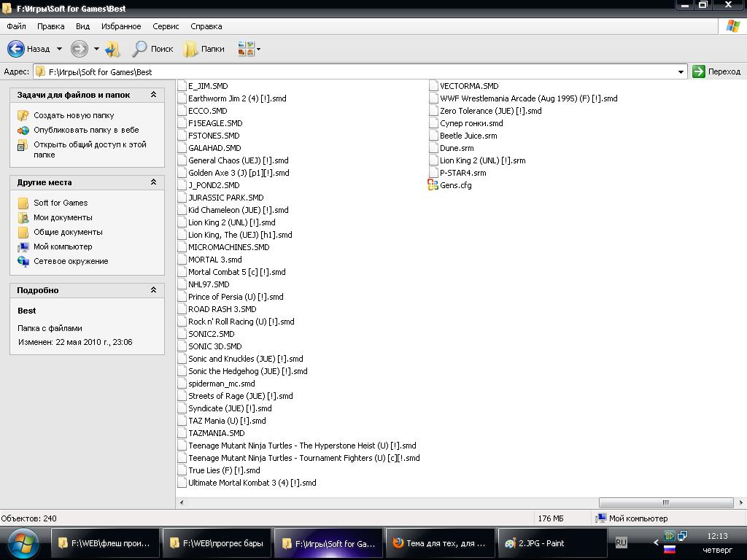Select file Mortal Combat 5 [c] [!].smd

click(x=237, y=272)
